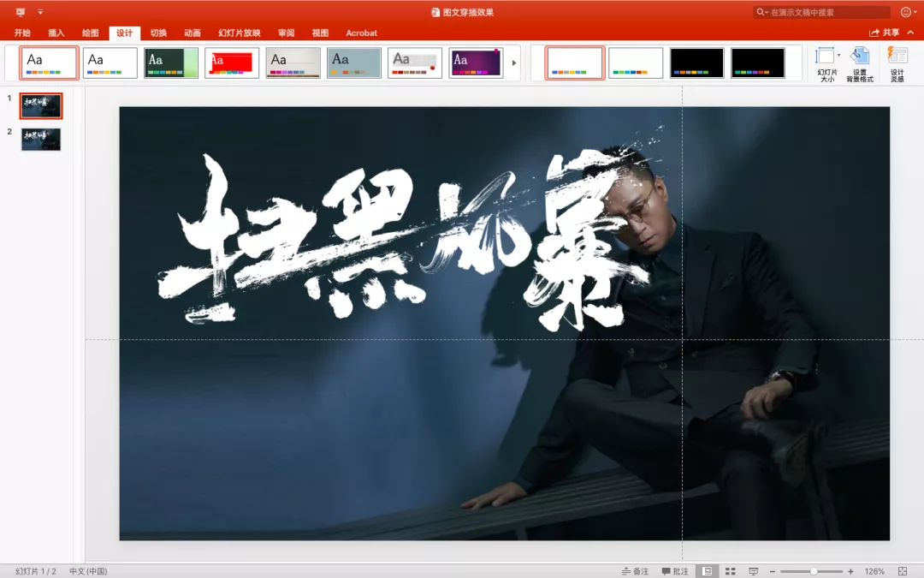Choose the first white color variant
Image resolution: width=924 pixels, height=578 pixels.
pyautogui.click(x=575, y=63)
